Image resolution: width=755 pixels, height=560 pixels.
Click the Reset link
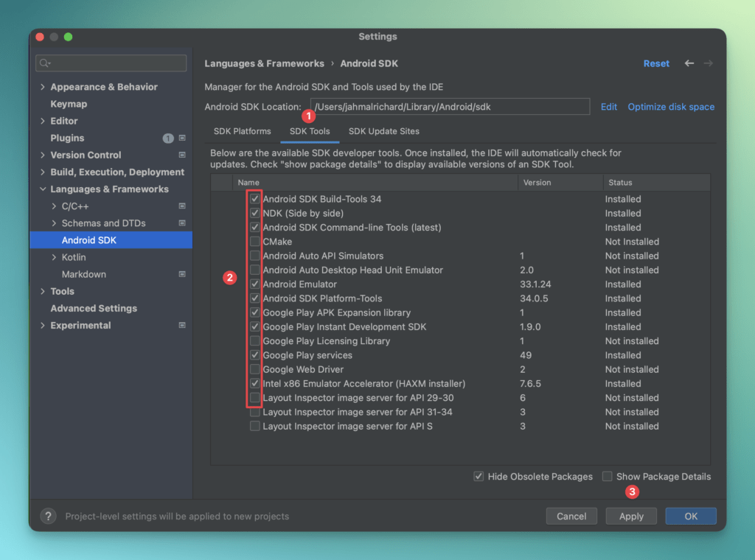pyautogui.click(x=656, y=63)
